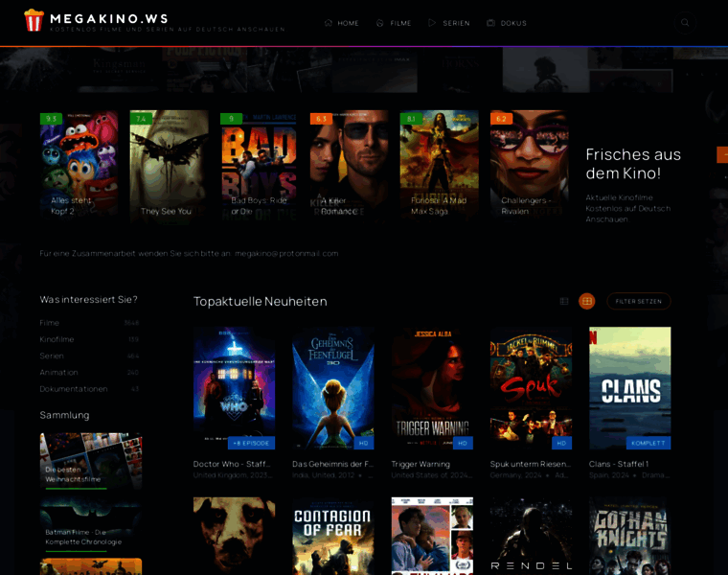728x575 pixels.
Task: Open Clans - Staffel 1 poster
Action: coord(629,388)
